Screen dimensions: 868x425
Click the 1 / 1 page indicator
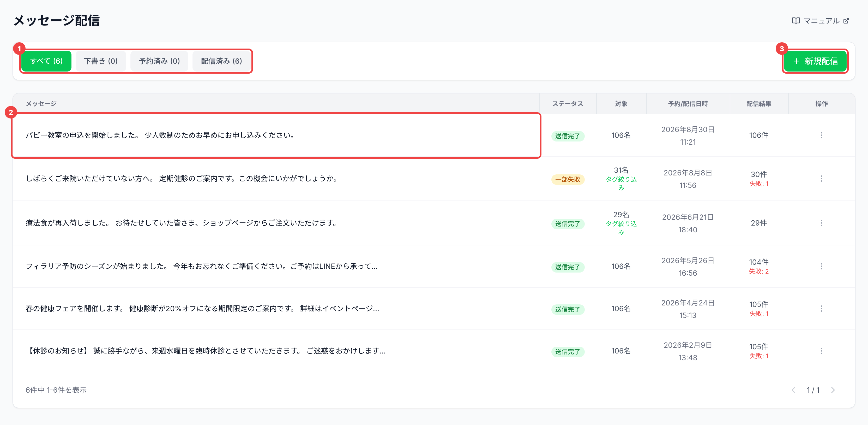point(813,390)
